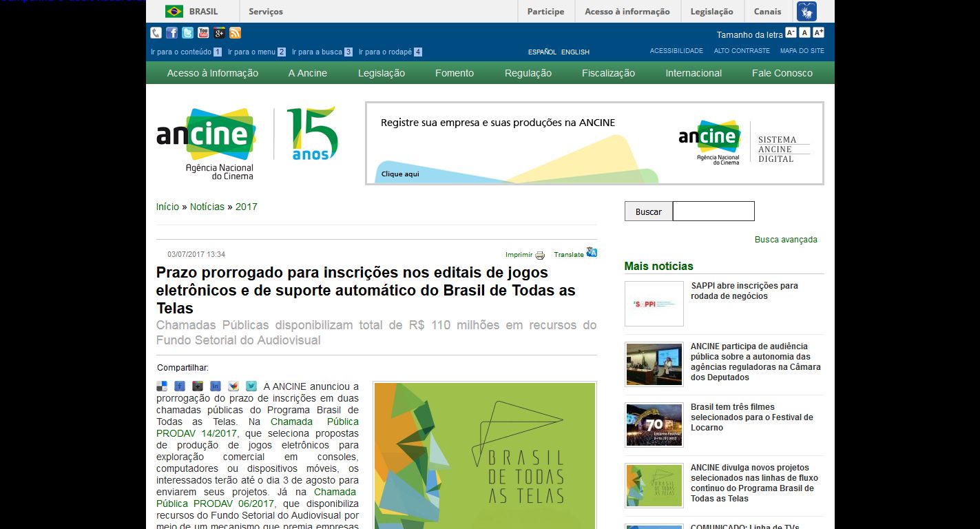
Task: Click the Brazilian flag icon
Action: [174, 11]
